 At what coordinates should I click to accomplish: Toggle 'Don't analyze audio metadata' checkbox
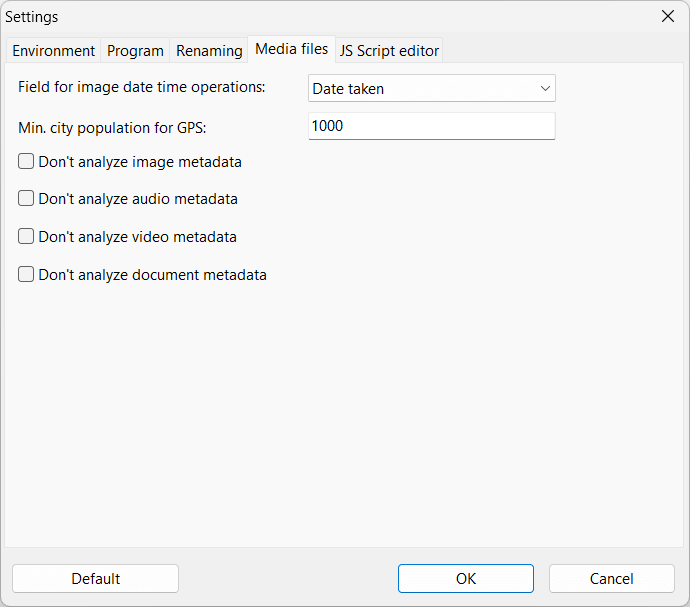[x=27, y=199]
